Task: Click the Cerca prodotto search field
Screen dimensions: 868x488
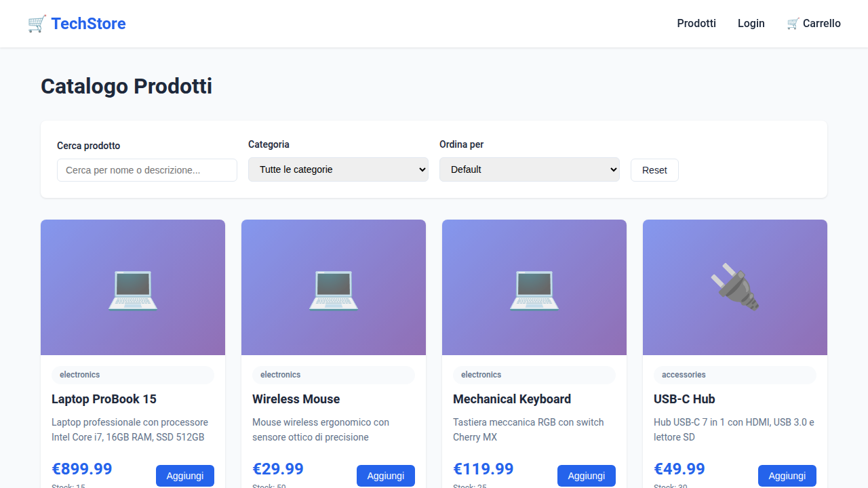Action: [x=146, y=170]
